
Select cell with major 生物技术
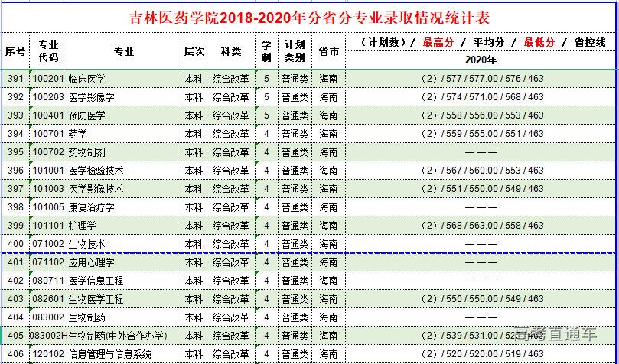click(124, 244)
